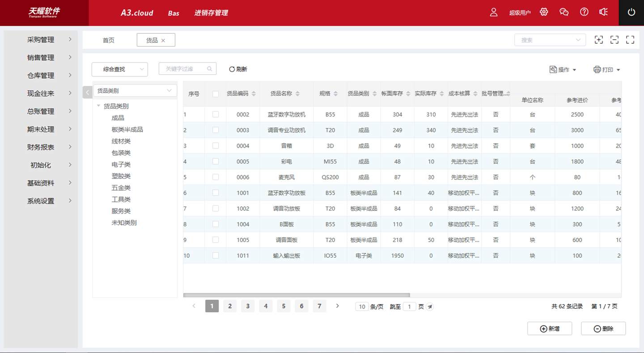Check the row for 音箱

(x=216, y=146)
